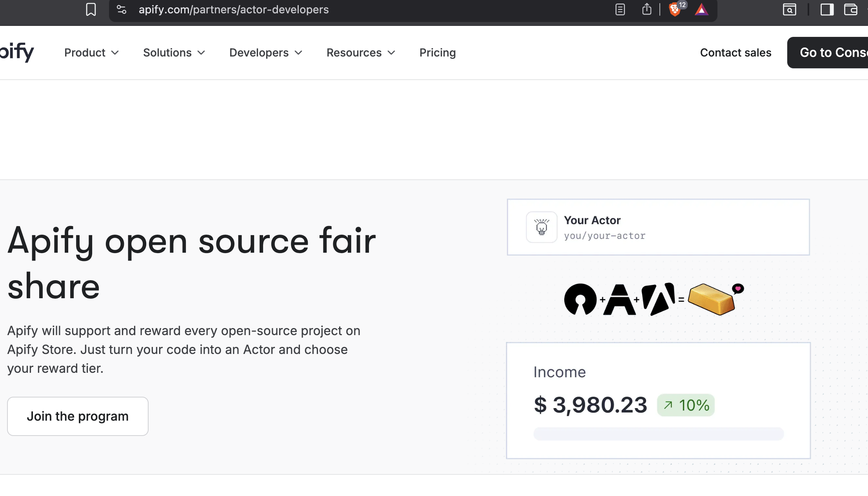
Task: Click Join the program button
Action: (x=78, y=416)
